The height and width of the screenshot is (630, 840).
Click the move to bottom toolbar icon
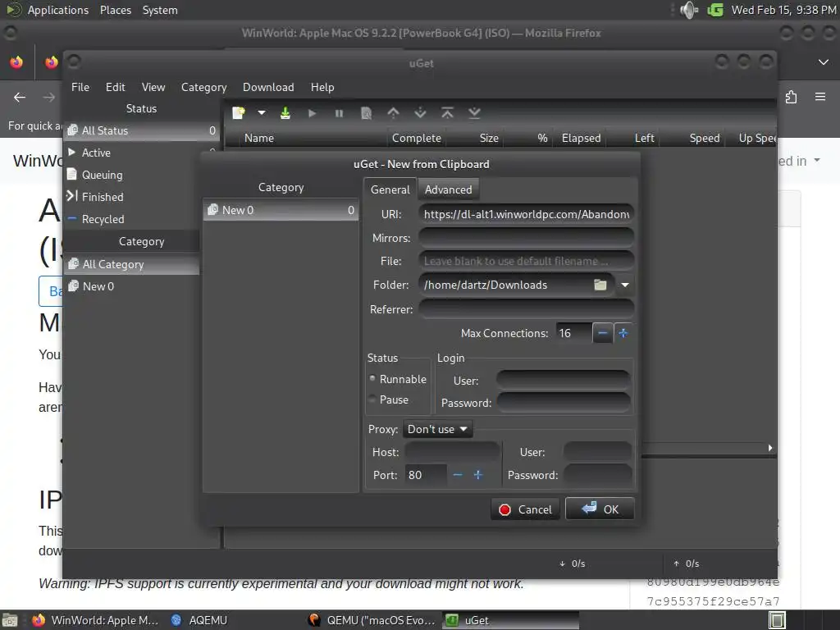coord(475,113)
